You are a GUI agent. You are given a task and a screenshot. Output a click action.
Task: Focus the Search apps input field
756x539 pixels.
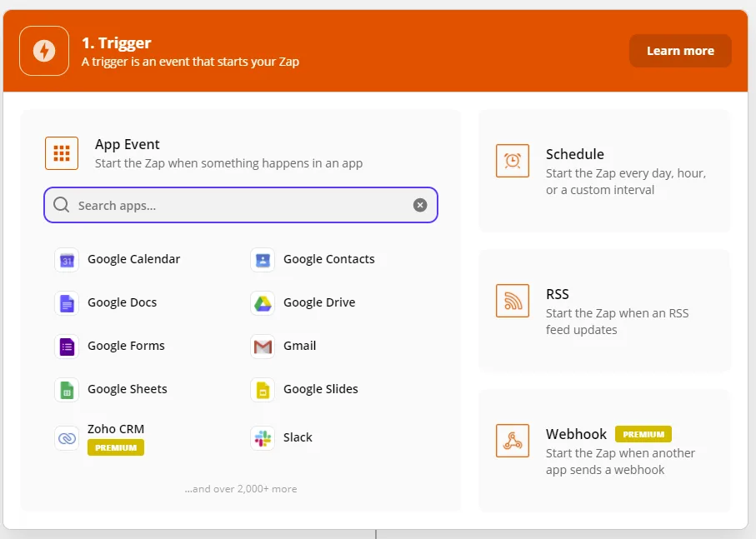click(241, 205)
